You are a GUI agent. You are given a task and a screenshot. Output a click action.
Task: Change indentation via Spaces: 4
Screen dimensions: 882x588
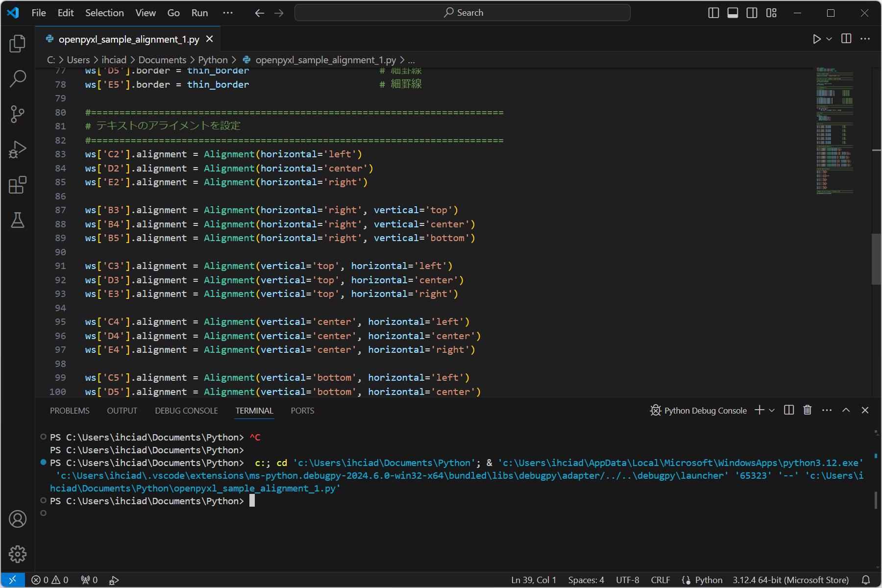click(586, 580)
